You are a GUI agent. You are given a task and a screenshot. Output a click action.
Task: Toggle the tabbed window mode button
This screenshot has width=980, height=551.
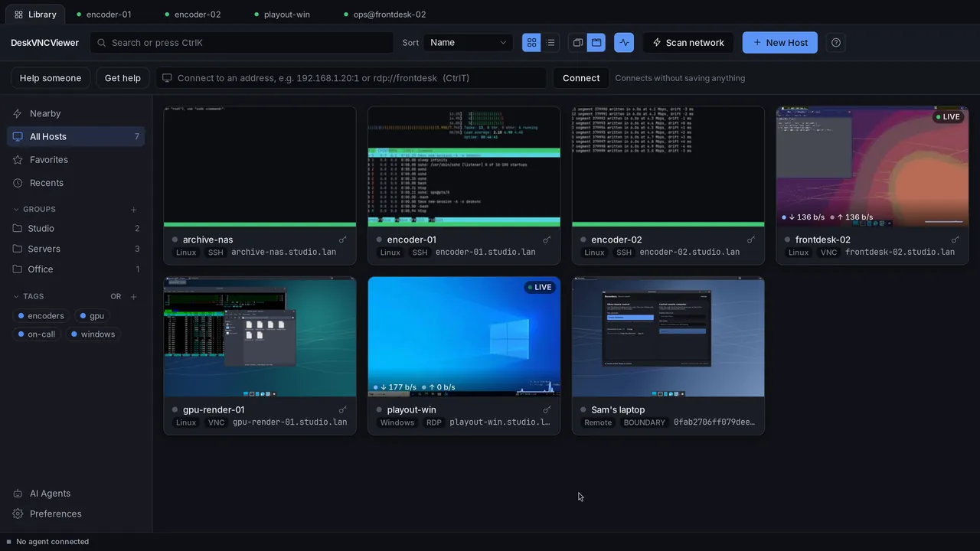(596, 43)
